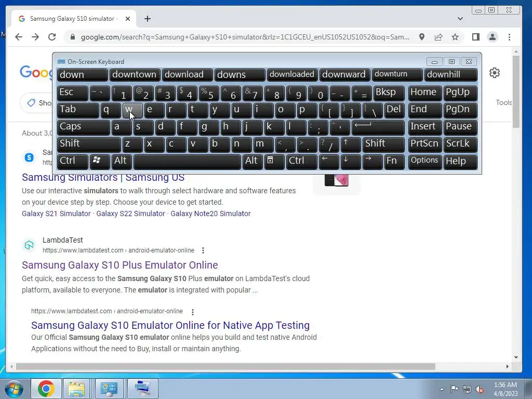Screen dimensions: 532x399
Task: Click the Chrome address bar URL
Action: point(245,37)
